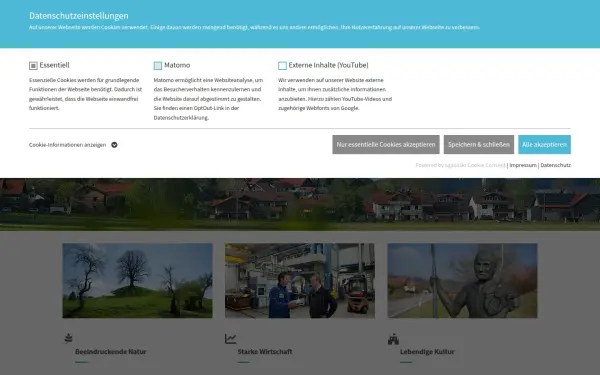Enable the Externe Inhalte (YouTube) checkbox
Image resolution: width=600 pixels, height=375 pixels.
pos(282,66)
